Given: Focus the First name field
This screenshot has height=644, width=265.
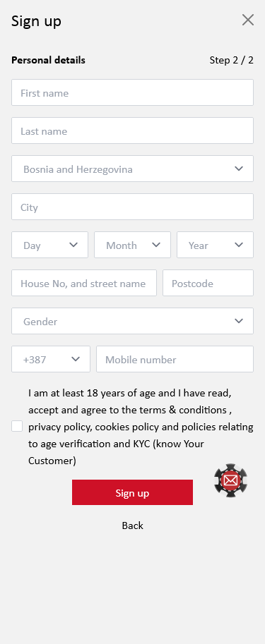Looking at the screenshot, I should 133,93.
